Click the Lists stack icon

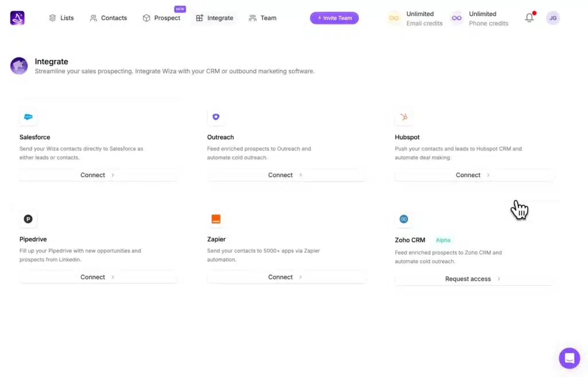52,18
